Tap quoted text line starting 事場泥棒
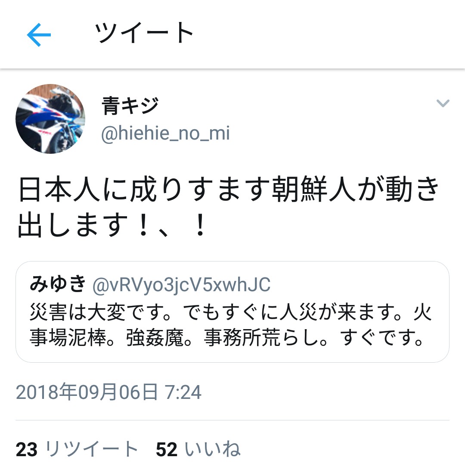 point(226,338)
